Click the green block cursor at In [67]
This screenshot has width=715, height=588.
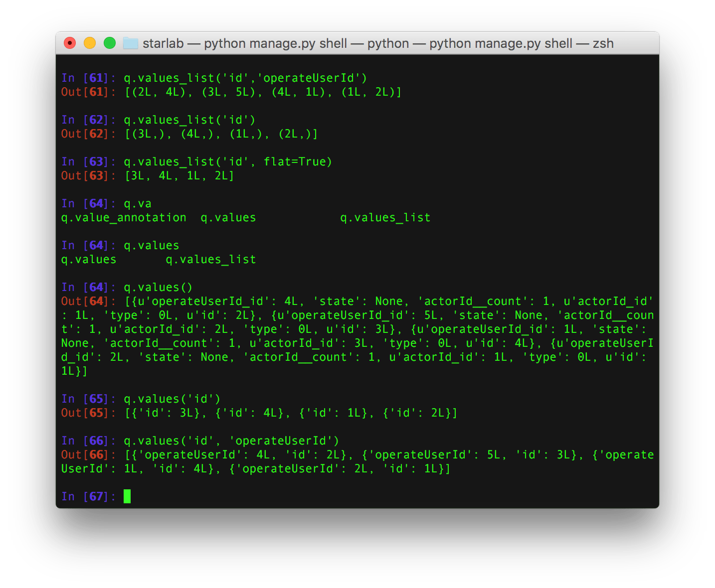tap(126, 496)
